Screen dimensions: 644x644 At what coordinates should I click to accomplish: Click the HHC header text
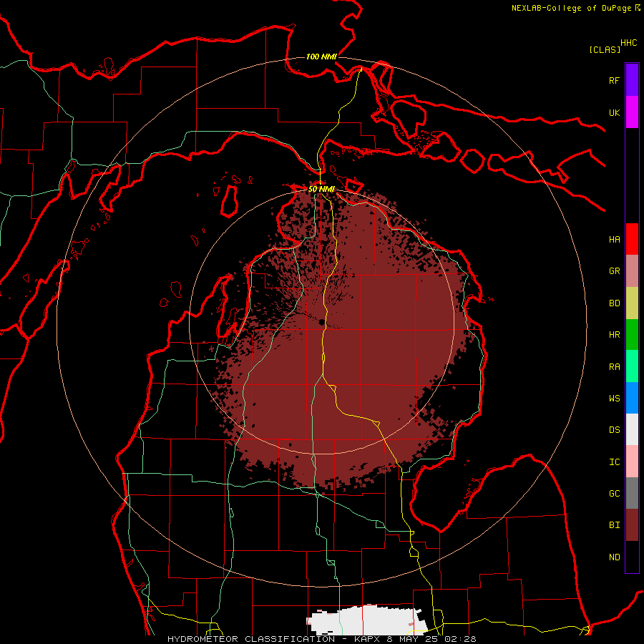[x=628, y=43]
